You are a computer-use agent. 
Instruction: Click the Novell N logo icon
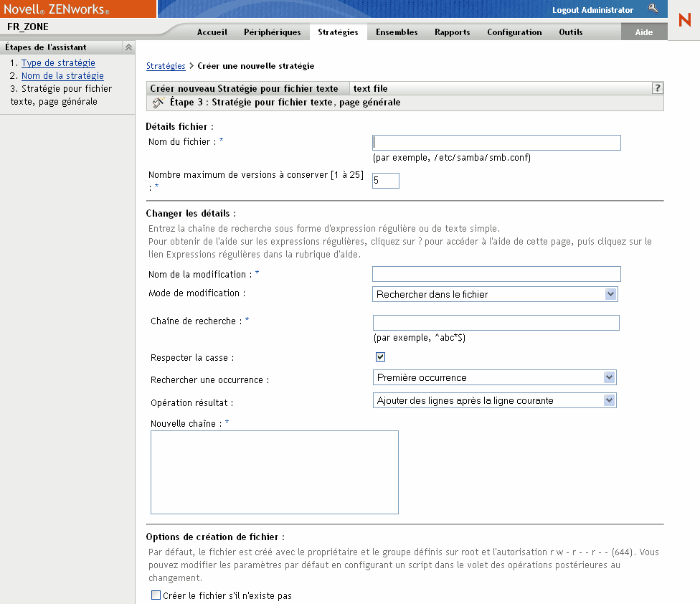click(684, 20)
